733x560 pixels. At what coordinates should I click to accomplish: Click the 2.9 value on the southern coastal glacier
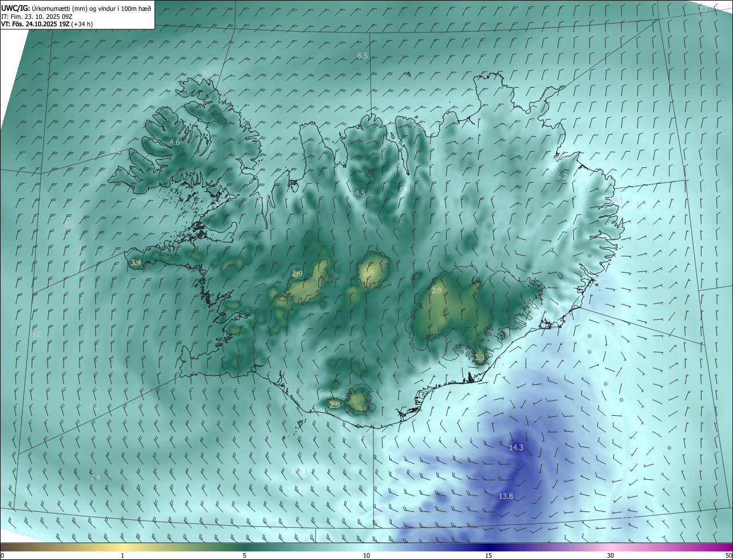pos(334,404)
